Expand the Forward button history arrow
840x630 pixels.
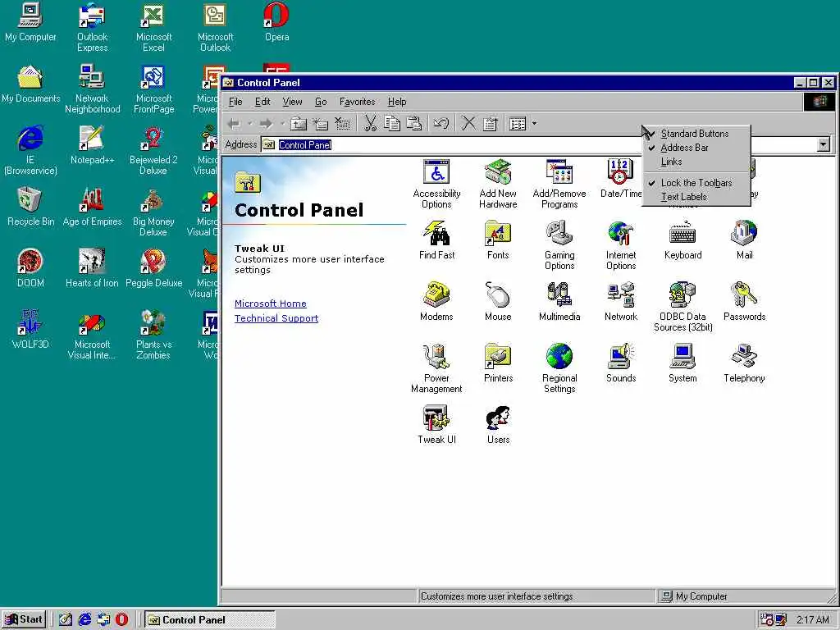tap(282, 124)
